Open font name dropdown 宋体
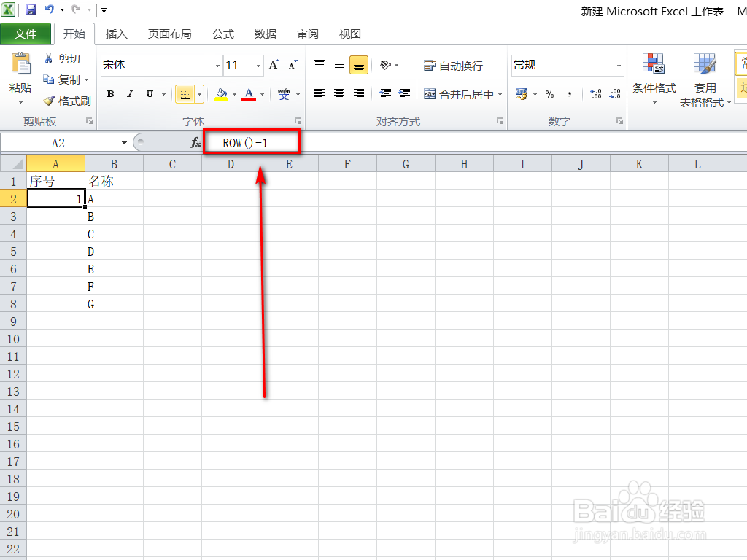The width and height of the screenshot is (747, 560). [x=217, y=65]
